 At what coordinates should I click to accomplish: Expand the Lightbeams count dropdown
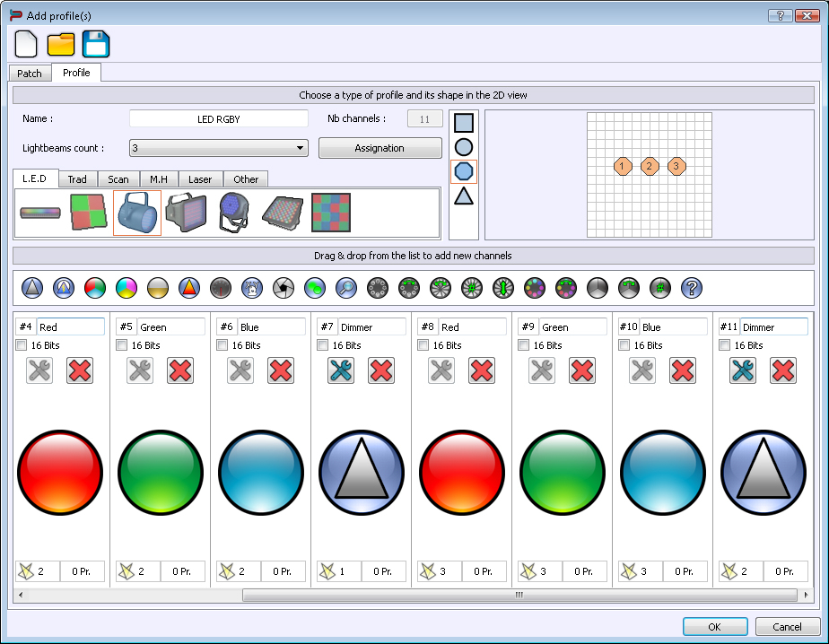click(x=301, y=148)
